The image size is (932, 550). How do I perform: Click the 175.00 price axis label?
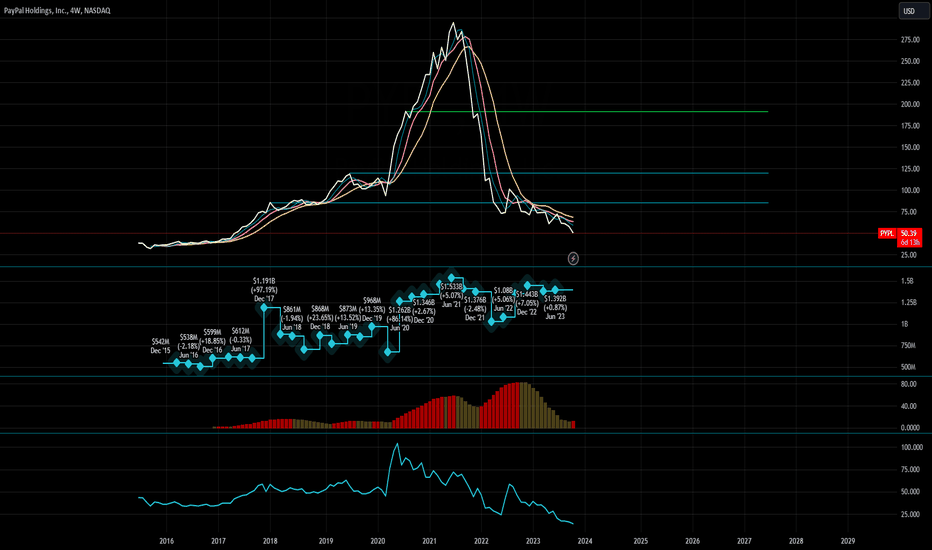pyautogui.click(x=910, y=125)
